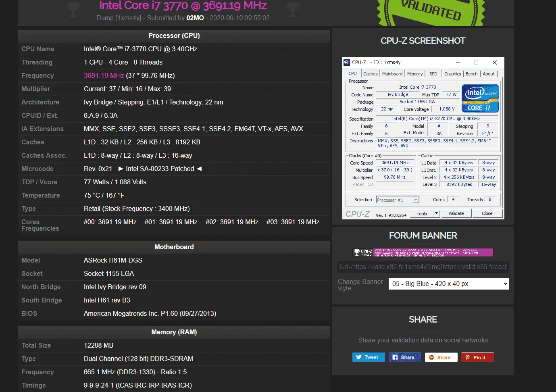Click the Max TDP '77 W' field in CPU-Z
Screen dimensions: 556x392
click(451, 94)
